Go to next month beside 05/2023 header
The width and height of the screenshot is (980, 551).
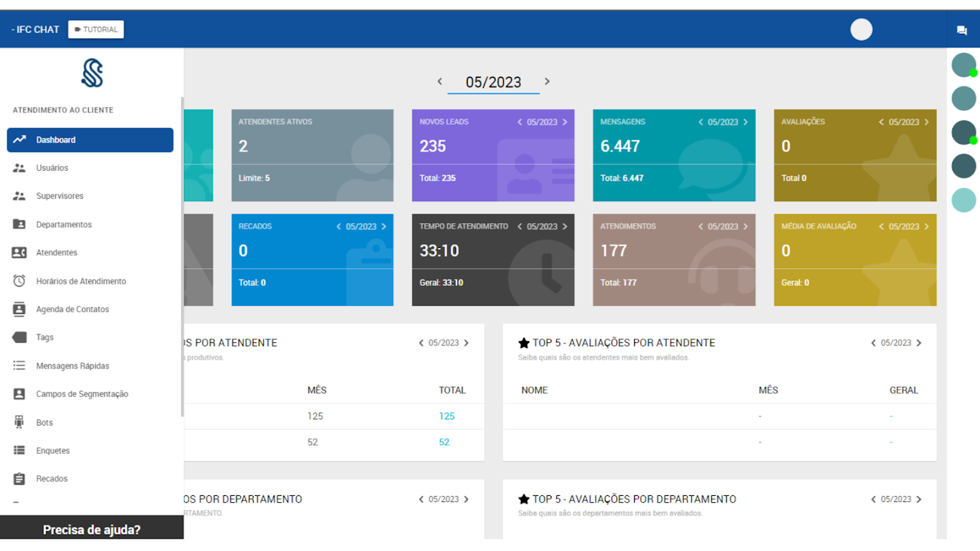click(547, 81)
